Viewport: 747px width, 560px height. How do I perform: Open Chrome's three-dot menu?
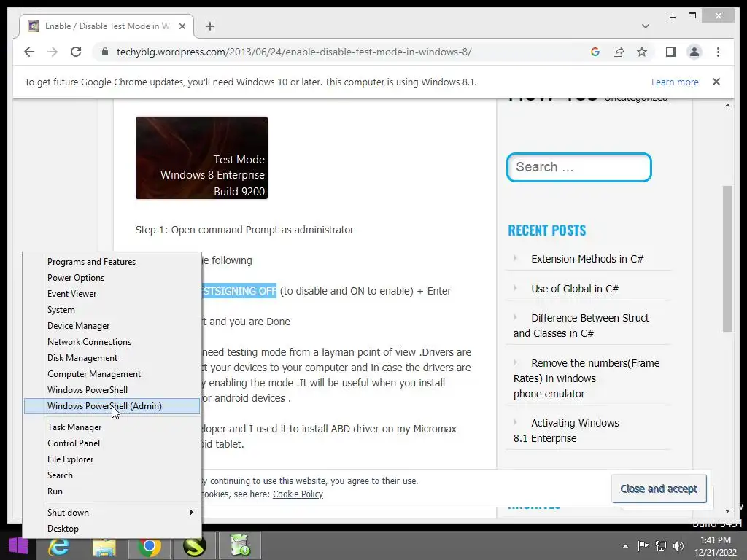[718, 52]
